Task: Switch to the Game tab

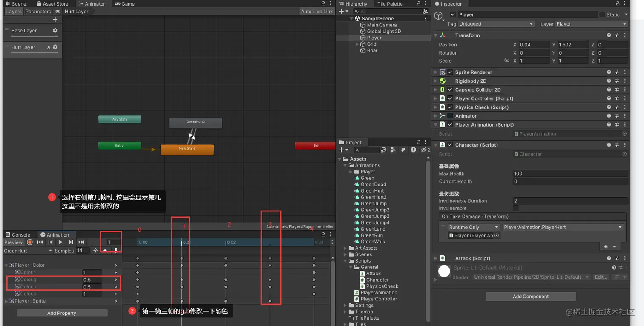Action: click(124, 4)
